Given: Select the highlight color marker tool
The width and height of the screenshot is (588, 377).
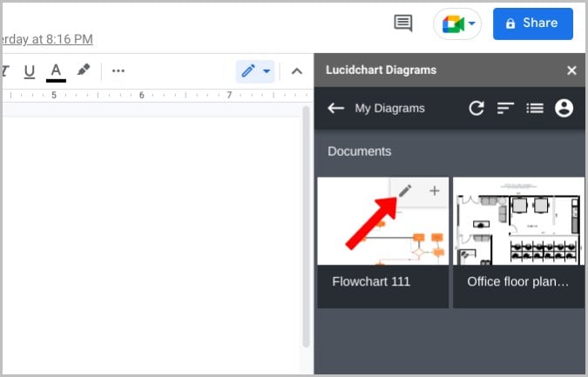Looking at the screenshot, I should click(84, 70).
